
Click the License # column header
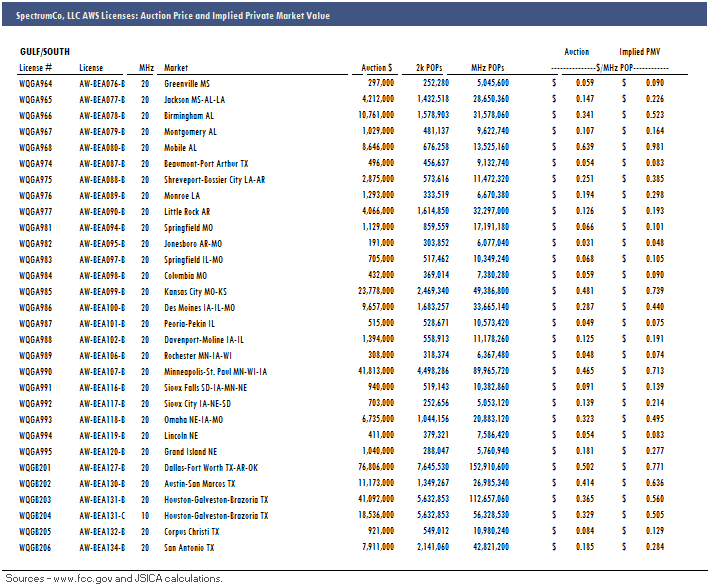35,68
